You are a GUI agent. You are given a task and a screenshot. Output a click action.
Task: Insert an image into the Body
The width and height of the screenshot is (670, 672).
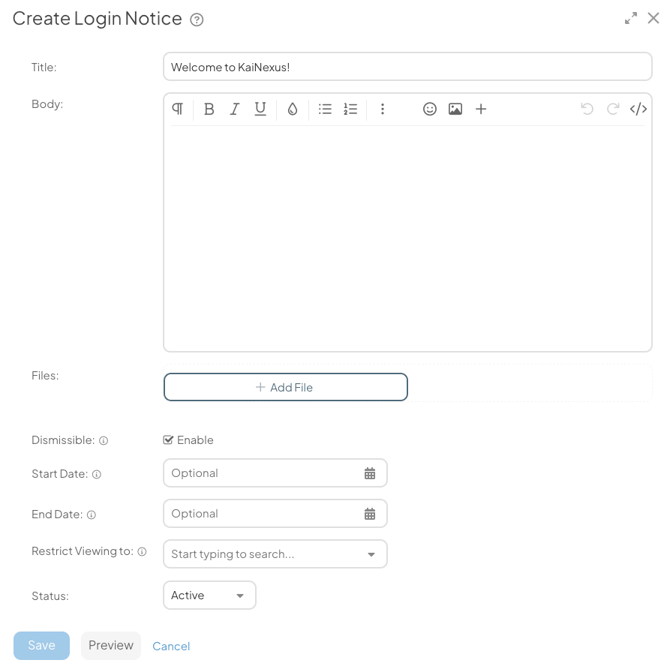455,109
